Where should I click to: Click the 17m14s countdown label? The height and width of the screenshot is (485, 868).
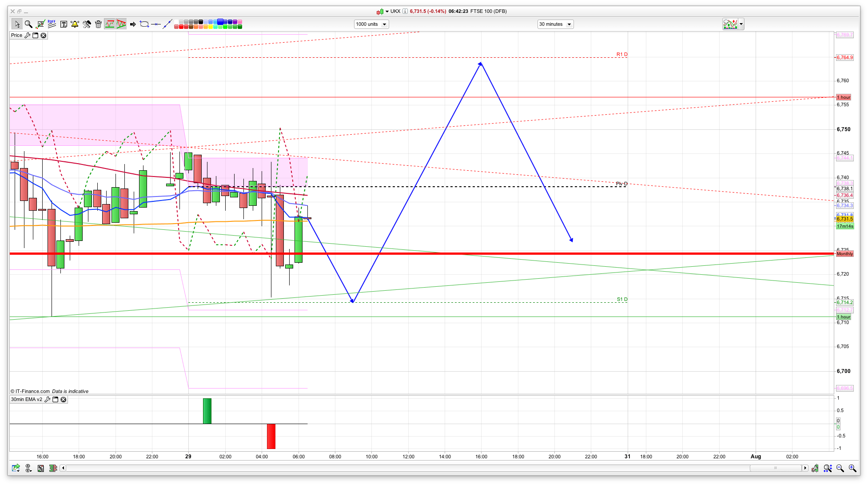pos(845,226)
